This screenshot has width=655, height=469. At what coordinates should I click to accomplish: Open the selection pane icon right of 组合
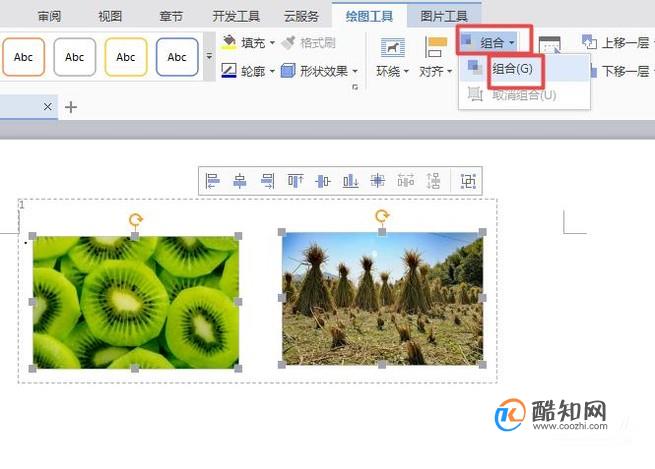point(549,45)
